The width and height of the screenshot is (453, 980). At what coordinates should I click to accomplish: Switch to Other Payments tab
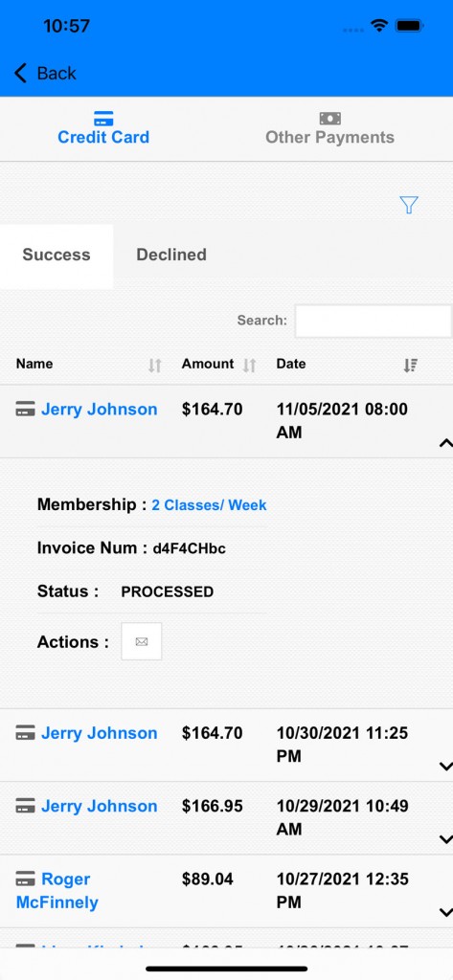pos(329,129)
